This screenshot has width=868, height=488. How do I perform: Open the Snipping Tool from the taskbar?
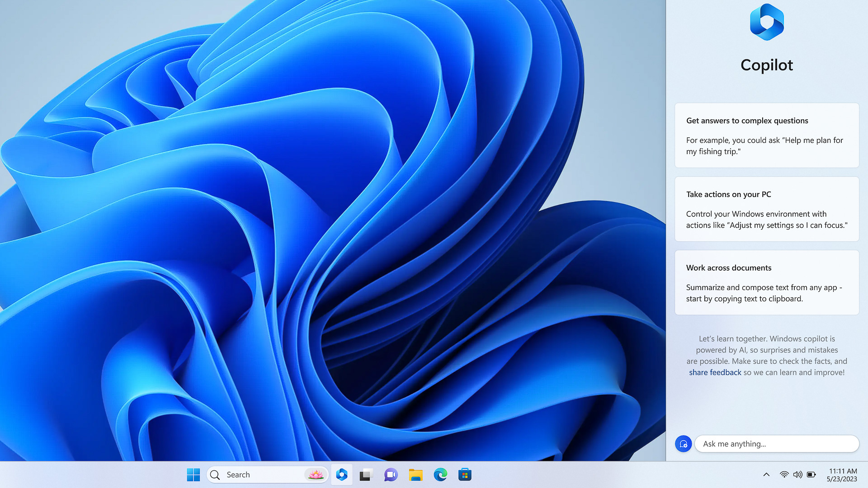click(x=365, y=474)
